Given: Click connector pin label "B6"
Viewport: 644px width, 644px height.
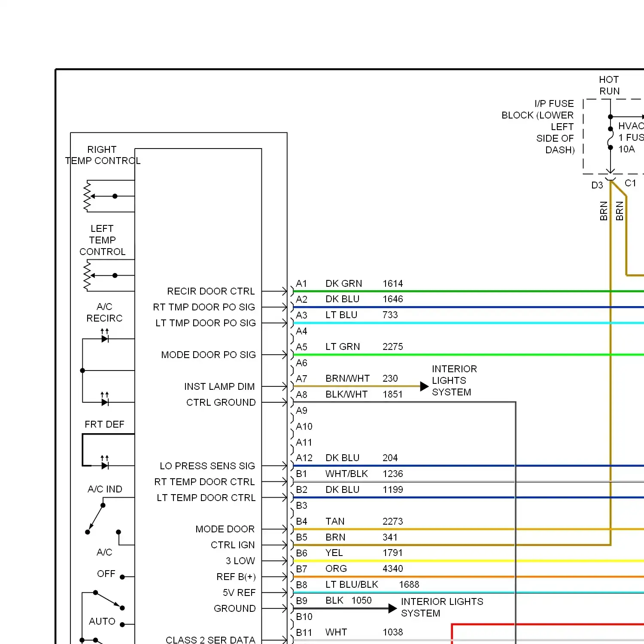Looking at the screenshot, I should [x=301, y=553].
